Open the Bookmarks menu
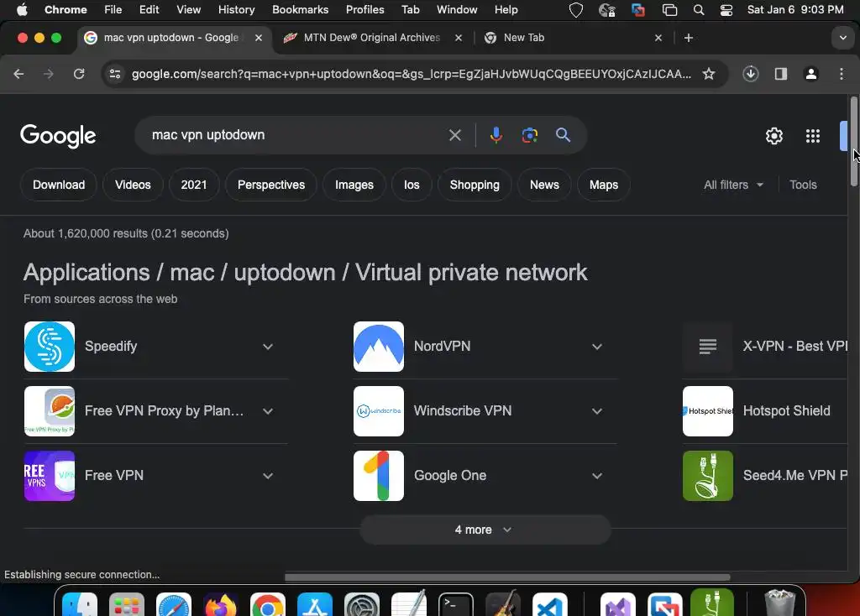860x616 pixels. click(300, 10)
